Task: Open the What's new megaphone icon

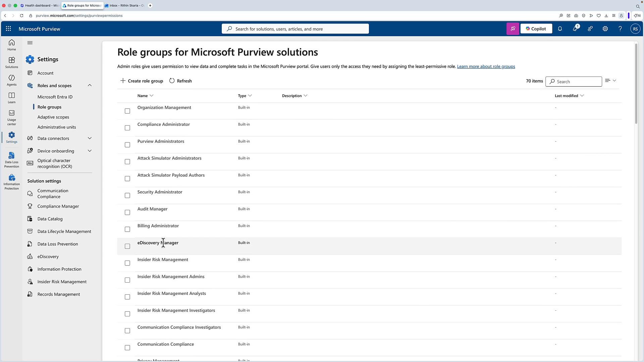Action: click(575, 29)
